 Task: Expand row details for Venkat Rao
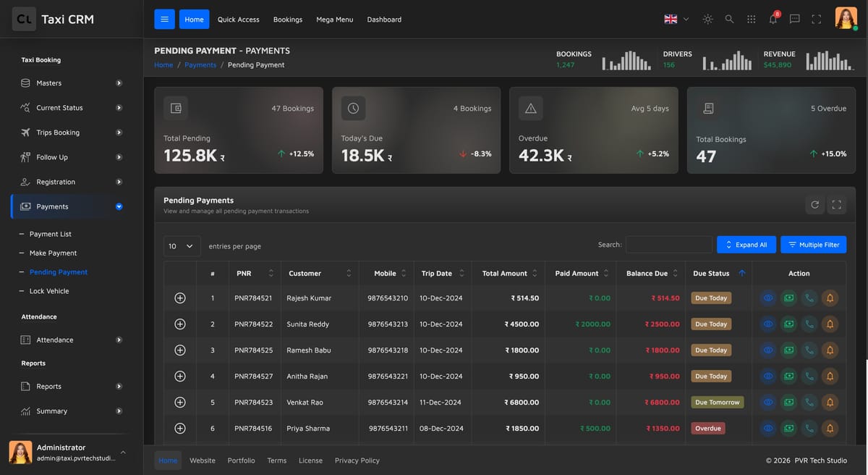point(180,402)
